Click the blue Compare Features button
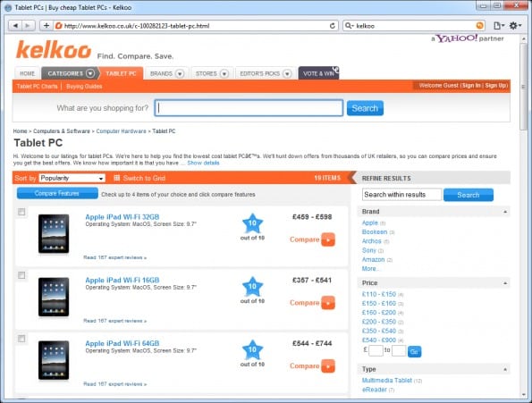Screen dimensions: 532x403 point(57,193)
